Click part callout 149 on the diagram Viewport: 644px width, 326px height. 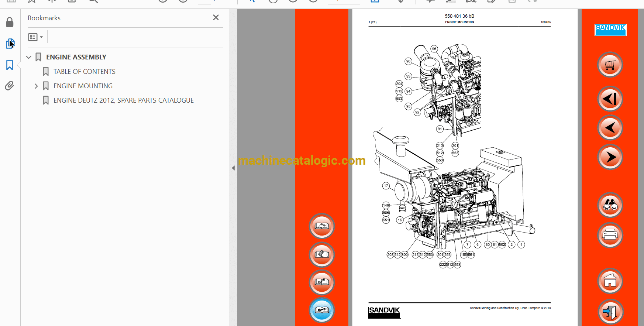click(386, 205)
